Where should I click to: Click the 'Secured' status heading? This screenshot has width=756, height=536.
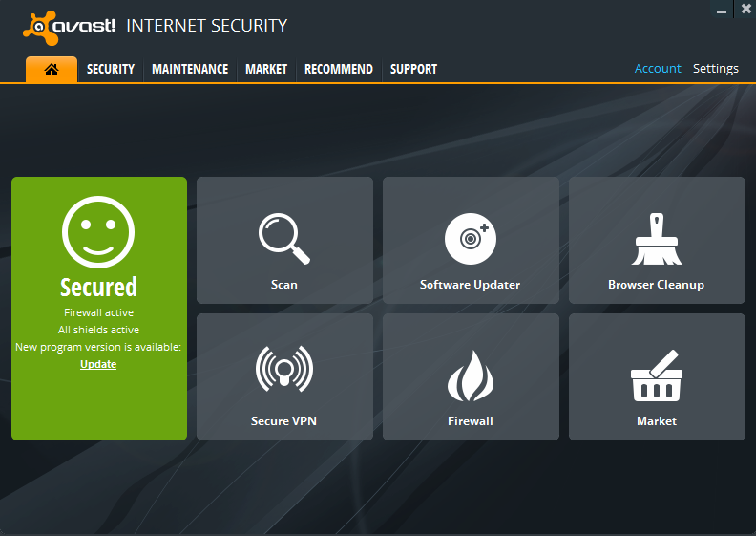click(x=99, y=287)
